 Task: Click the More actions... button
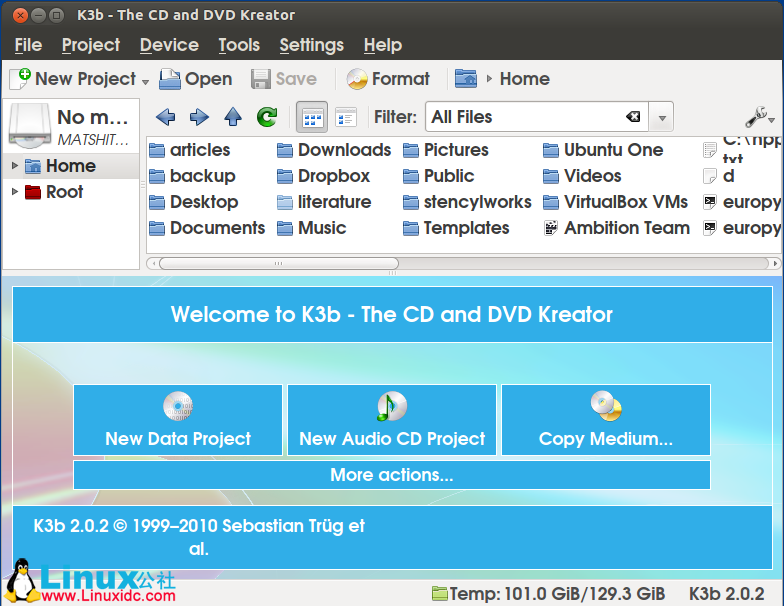coord(392,475)
